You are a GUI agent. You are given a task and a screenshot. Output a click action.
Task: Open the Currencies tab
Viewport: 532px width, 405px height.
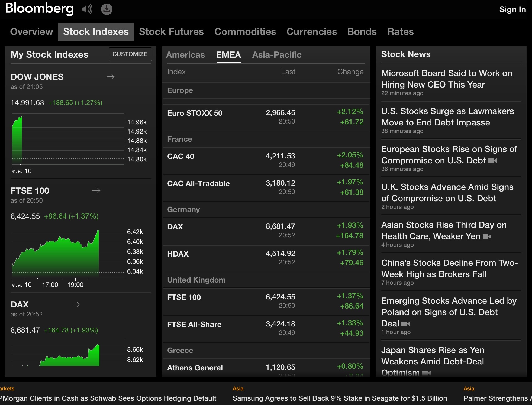click(312, 32)
